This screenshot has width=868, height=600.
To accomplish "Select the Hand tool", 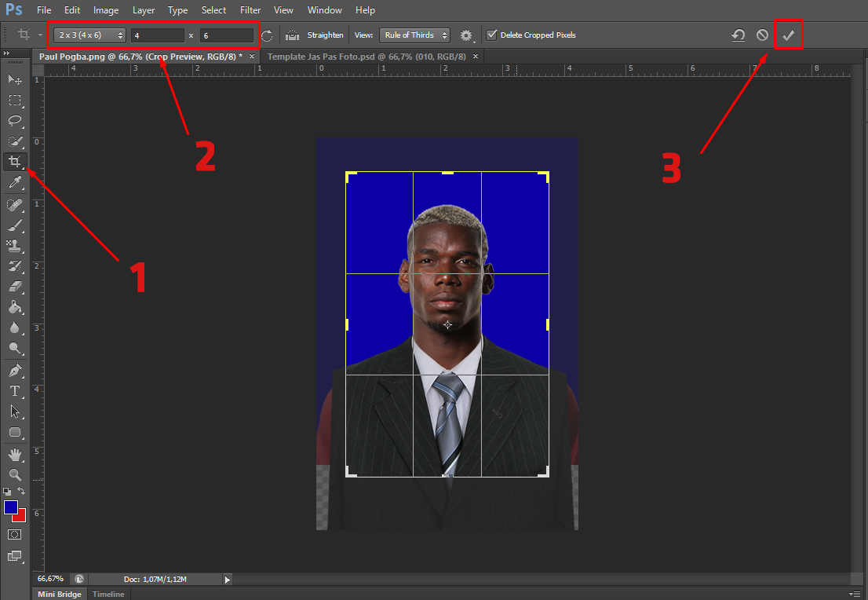I will [15, 455].
